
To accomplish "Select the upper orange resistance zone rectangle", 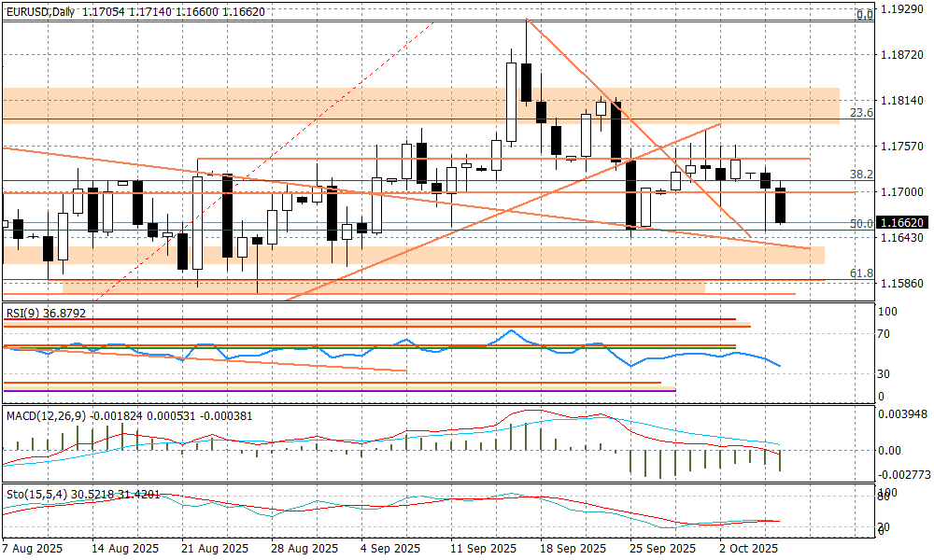I will pos(420,105).
